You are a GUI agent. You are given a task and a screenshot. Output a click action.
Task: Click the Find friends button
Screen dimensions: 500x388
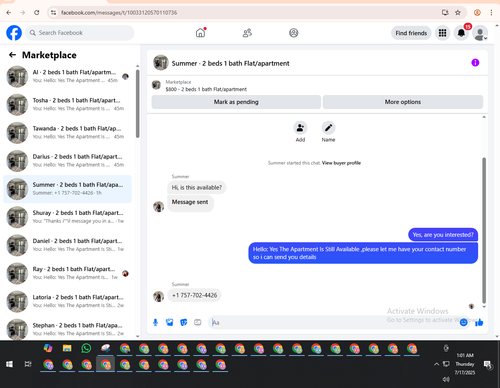point(411,33)
